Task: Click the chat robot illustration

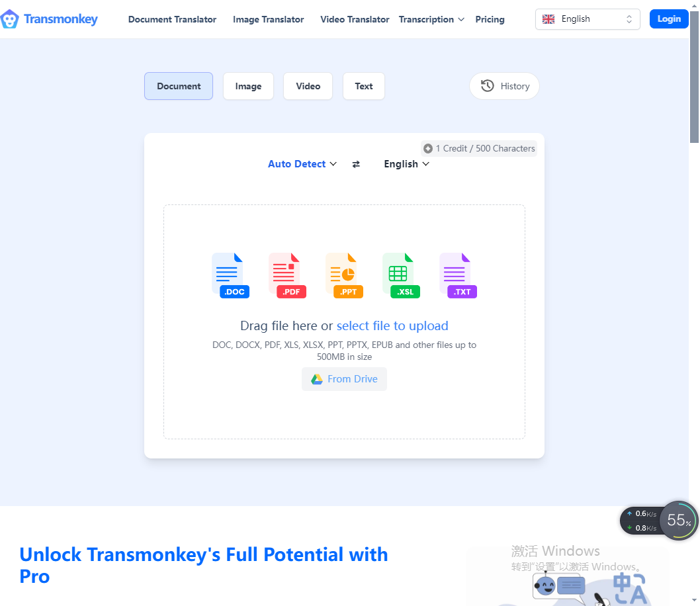Action: click(x=560, y=586)
